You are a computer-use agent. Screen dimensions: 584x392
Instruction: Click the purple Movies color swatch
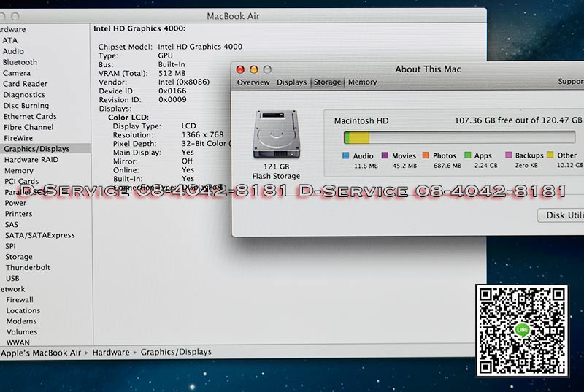(385, 155)
